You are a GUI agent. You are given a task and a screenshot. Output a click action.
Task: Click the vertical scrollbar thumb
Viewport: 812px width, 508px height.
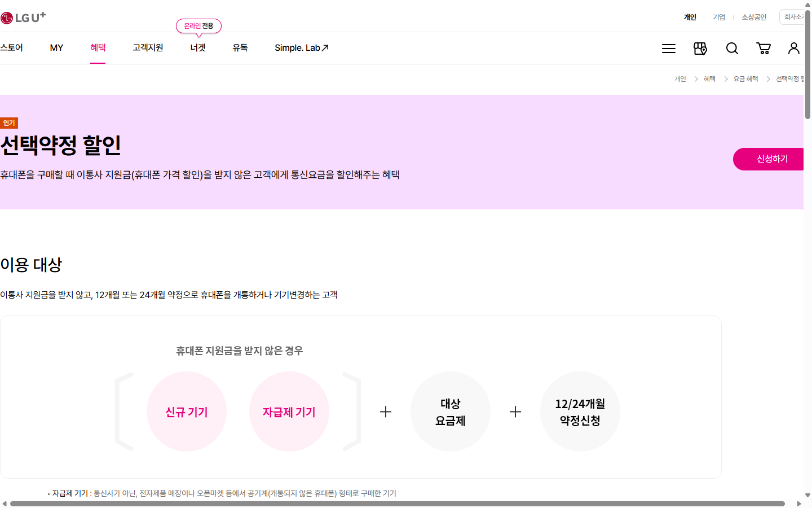[807, 63]
